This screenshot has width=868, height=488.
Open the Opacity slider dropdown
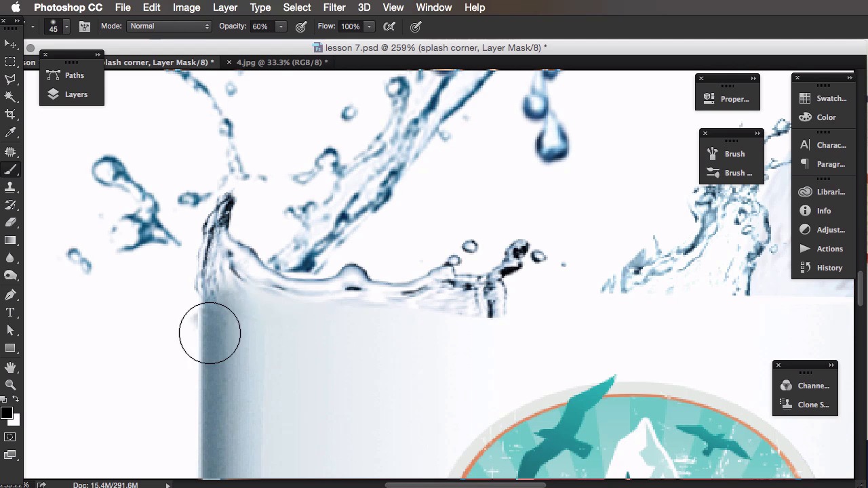click(x=281, y=26)
